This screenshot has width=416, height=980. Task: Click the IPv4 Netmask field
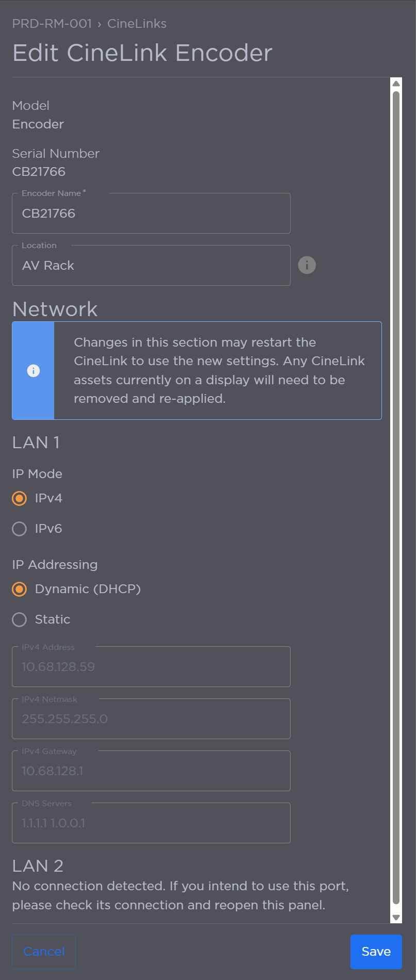tap(151, 718)
